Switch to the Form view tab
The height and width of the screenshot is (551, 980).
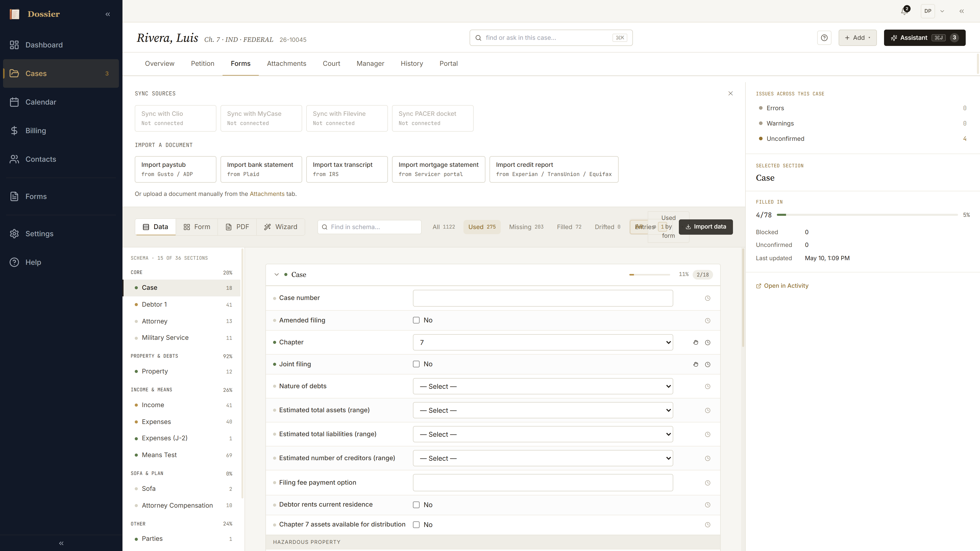(x=197, y=227)
